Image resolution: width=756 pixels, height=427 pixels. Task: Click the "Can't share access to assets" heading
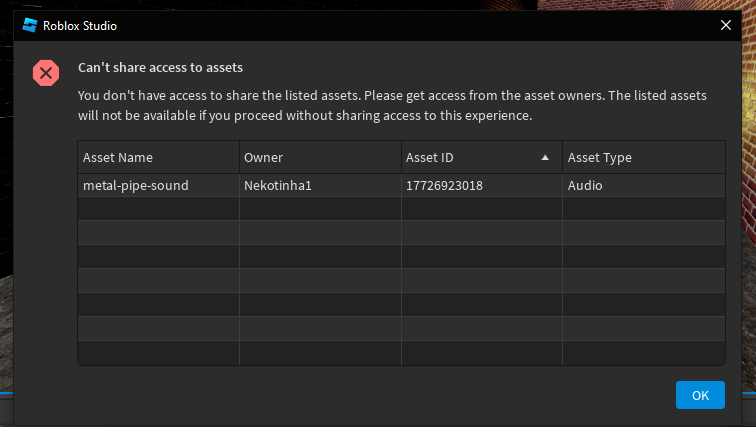point(161,67)
